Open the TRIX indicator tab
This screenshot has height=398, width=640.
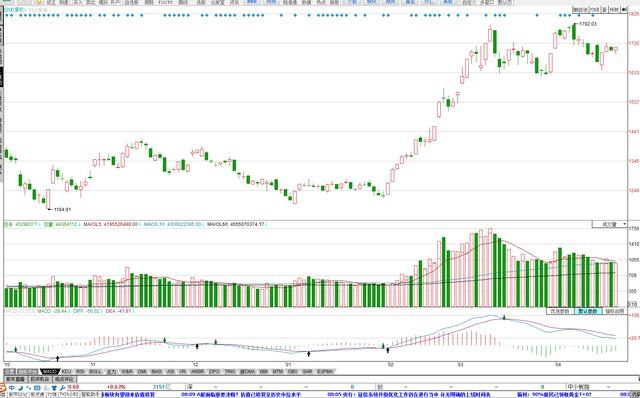coord(230,371)
